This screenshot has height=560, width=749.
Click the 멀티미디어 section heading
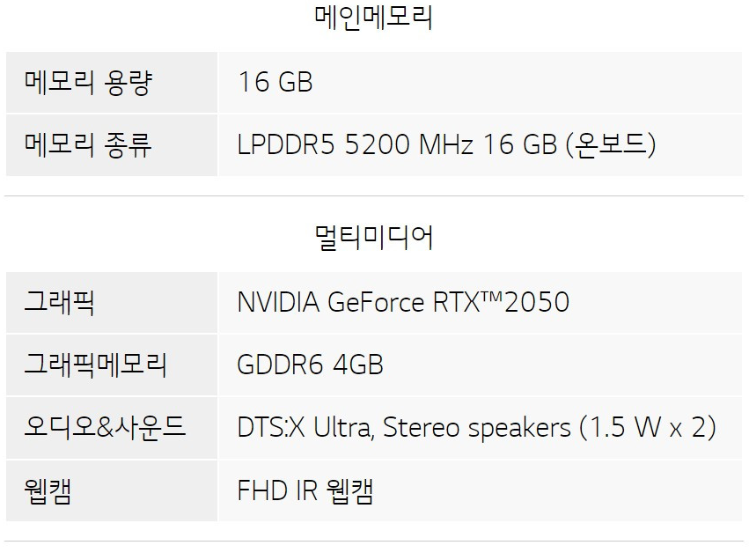click(x=374, y=237)
